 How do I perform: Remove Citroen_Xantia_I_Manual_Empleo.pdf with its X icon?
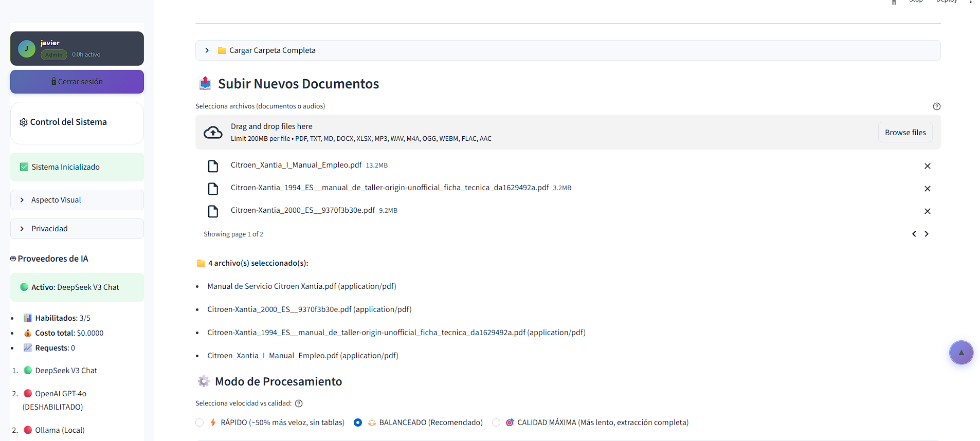point(927,166)
